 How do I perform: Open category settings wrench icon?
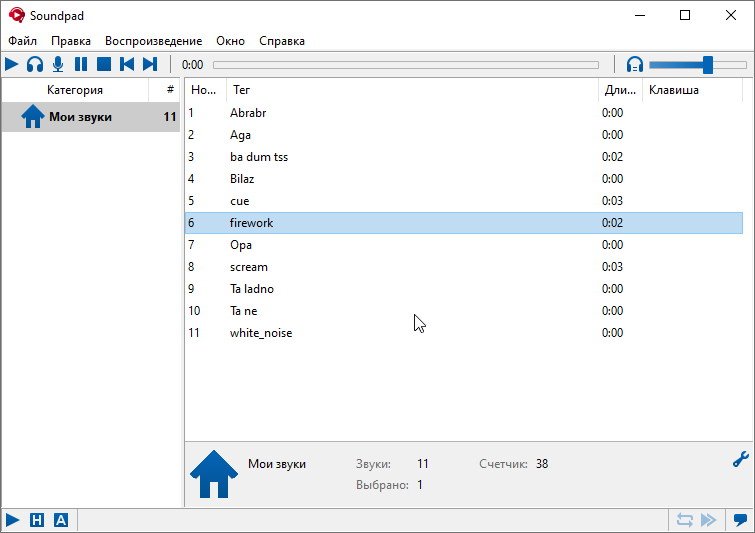(741, 459)
